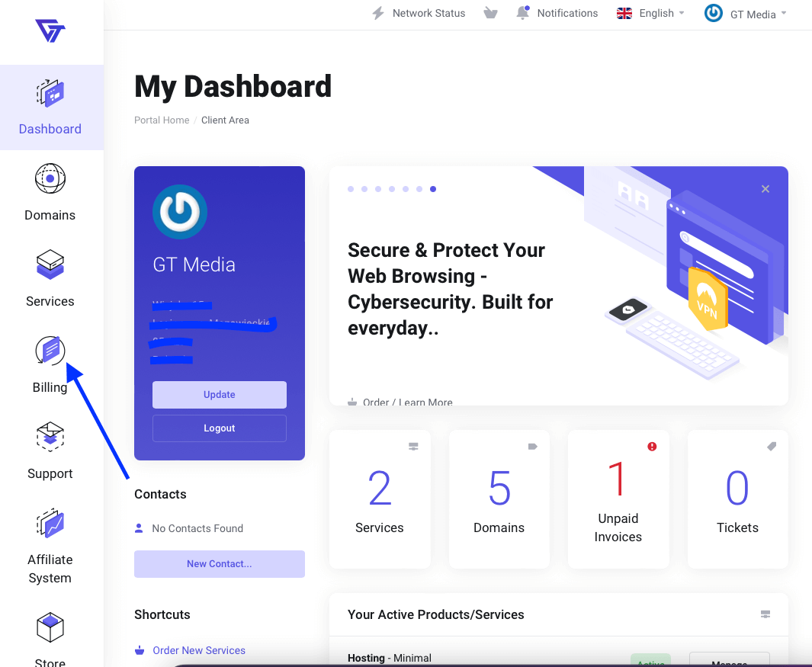Expand the GT Media account menu
This screenshot has height=667, width=812.
click(758, 14)
